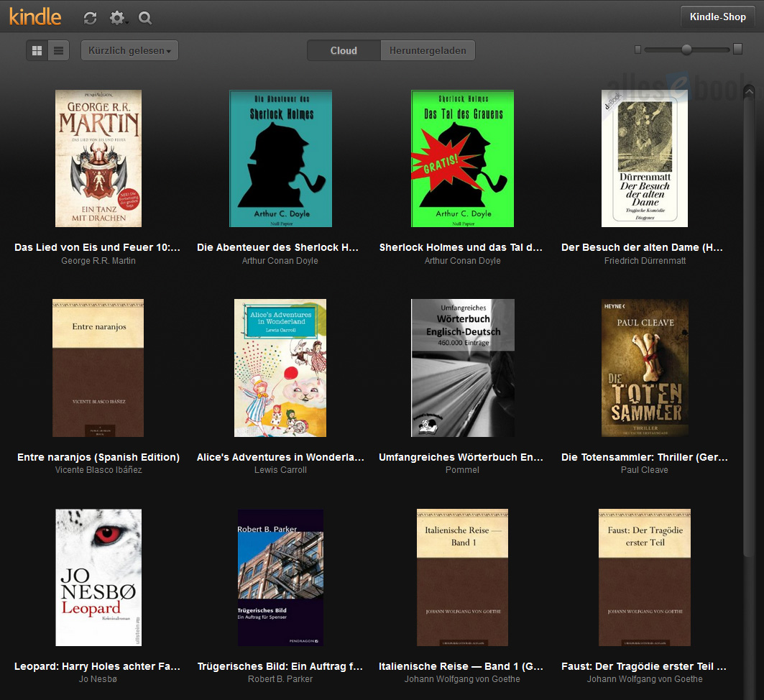Click title 'Trügerisches Bild: Ein Auftrag f...'

280,666
